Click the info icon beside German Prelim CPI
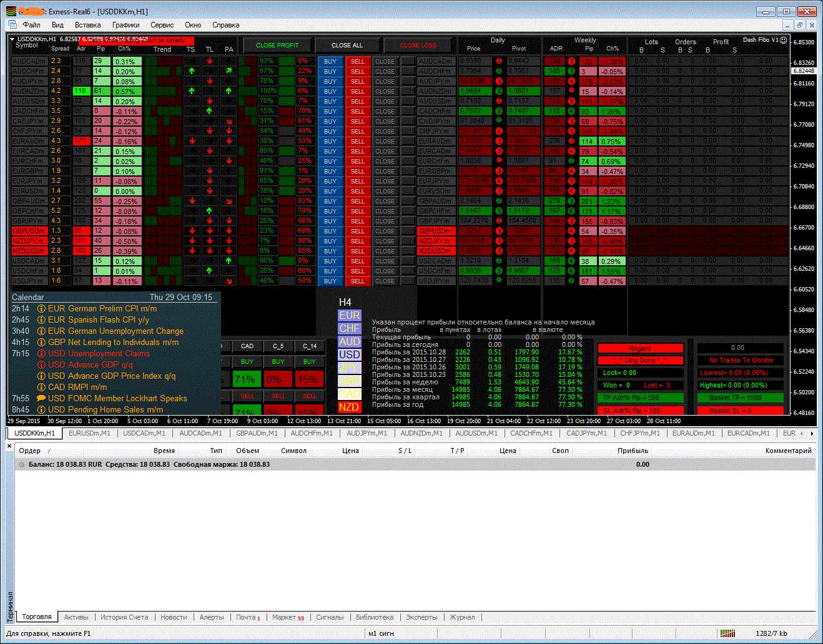The image size is (823, 644). (x=41, y=308)
